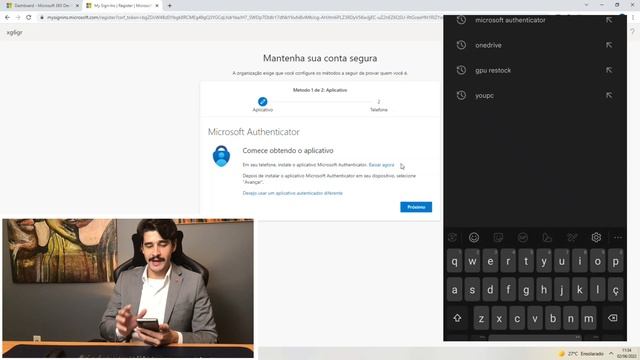Click the browser address bar URL

244,18
